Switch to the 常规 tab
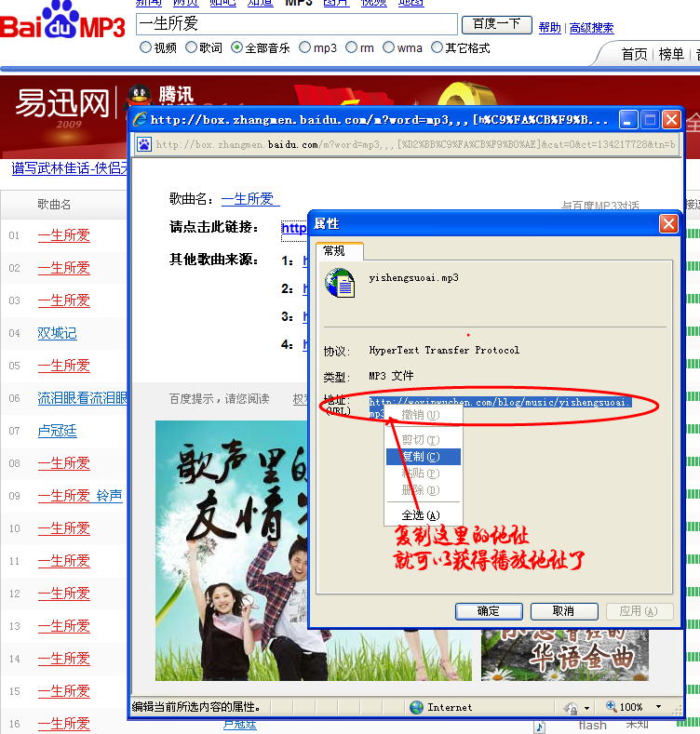Image resolution: width=700 pixels, height=734 pixels. [x=340, y=251]
